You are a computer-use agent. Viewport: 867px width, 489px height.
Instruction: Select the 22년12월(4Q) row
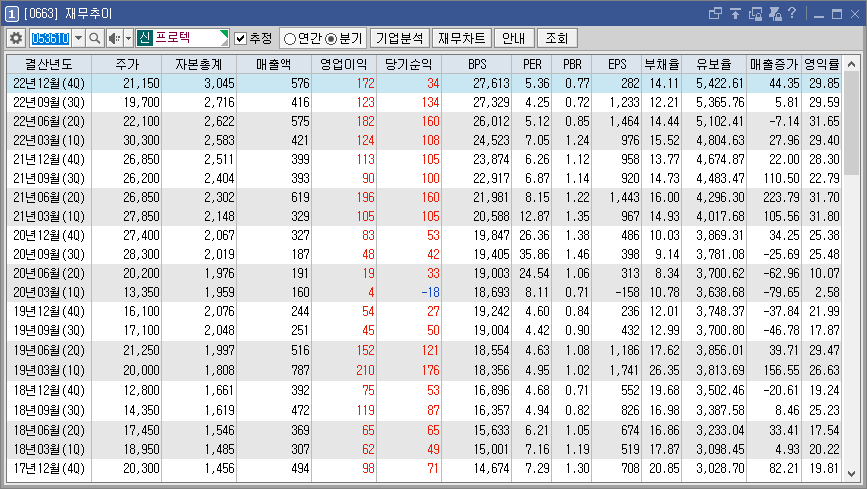click(x=424, y=84)
